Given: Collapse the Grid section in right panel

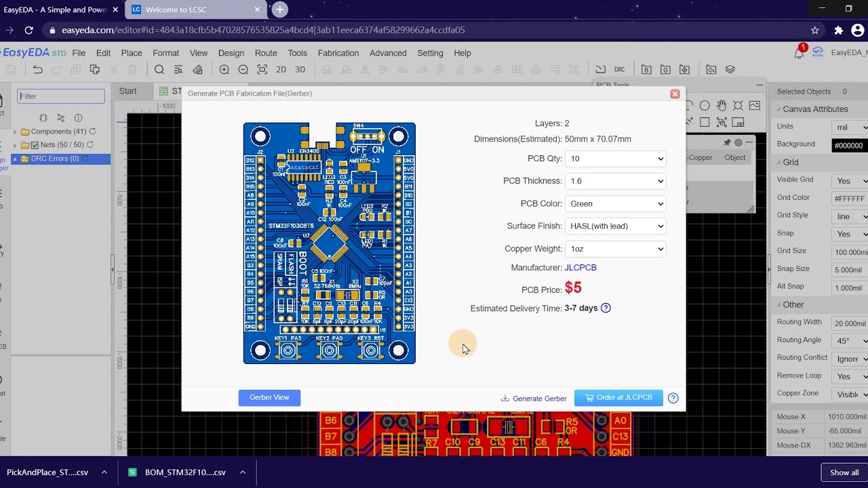Looking at the screenshot, I should (x=777, y=163).
